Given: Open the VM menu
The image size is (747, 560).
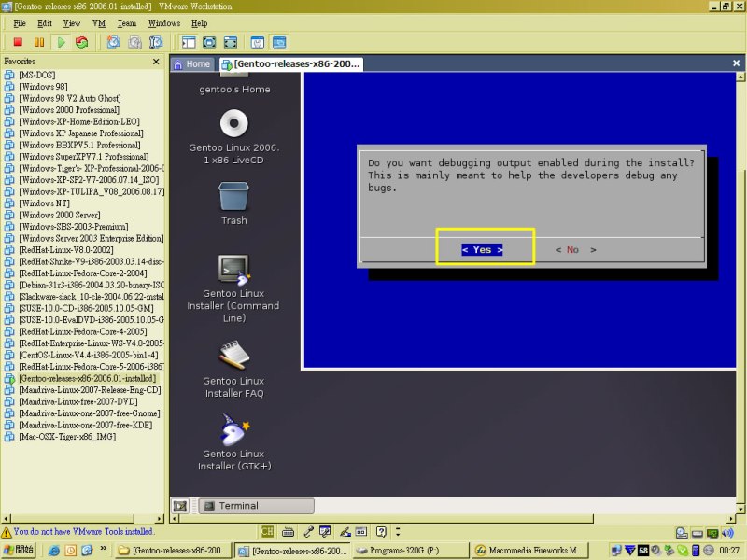Looking at the screenshot, I should (x=99, y=23).
